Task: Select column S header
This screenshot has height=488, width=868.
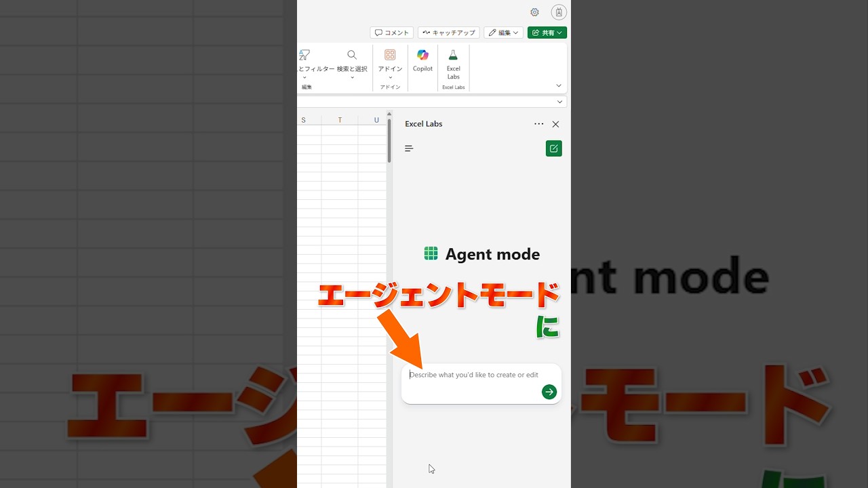Action: pos(303,120)
